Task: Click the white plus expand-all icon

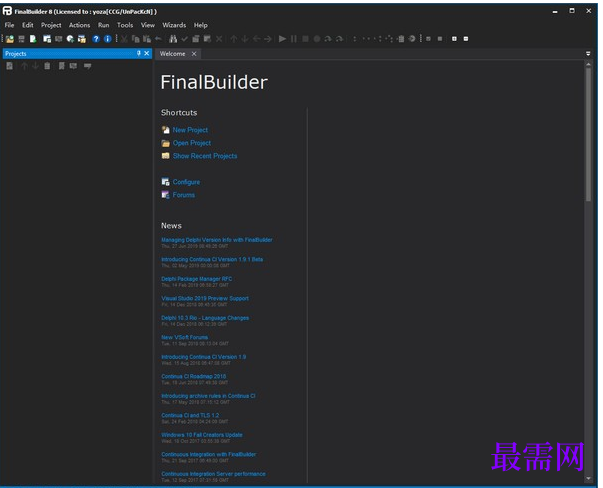Action: (x=454, y=39)
